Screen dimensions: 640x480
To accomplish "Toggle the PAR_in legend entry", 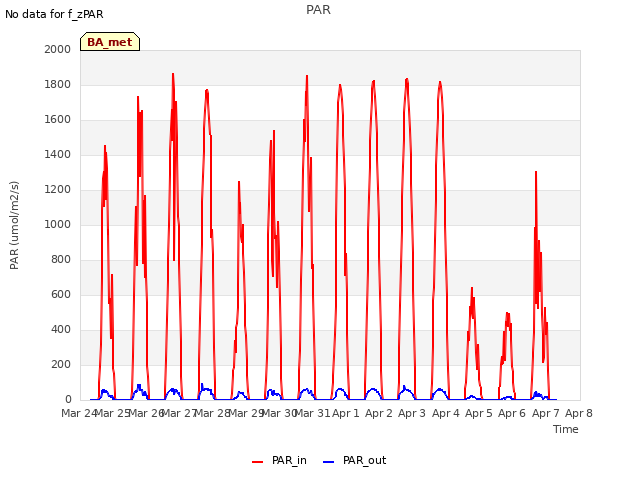I will click(280, 460).
